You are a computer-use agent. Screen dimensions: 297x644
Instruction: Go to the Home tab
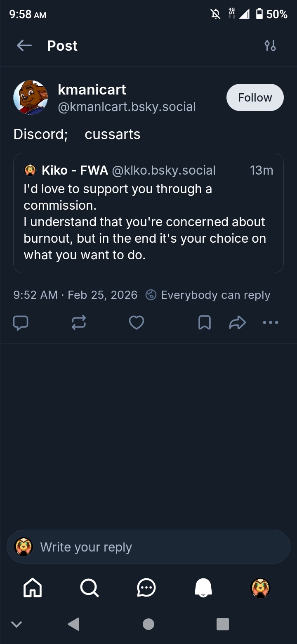(33, 587)
